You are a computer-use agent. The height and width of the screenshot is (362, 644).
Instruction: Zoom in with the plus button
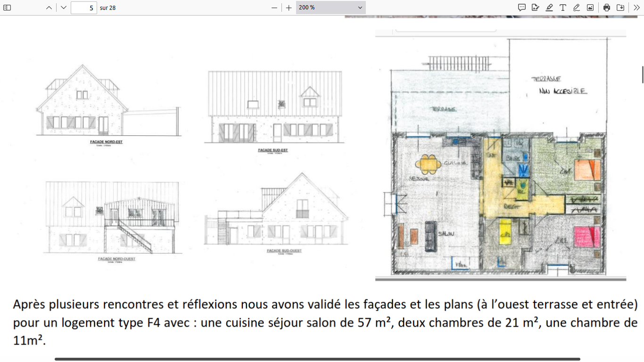click(289, 8)
